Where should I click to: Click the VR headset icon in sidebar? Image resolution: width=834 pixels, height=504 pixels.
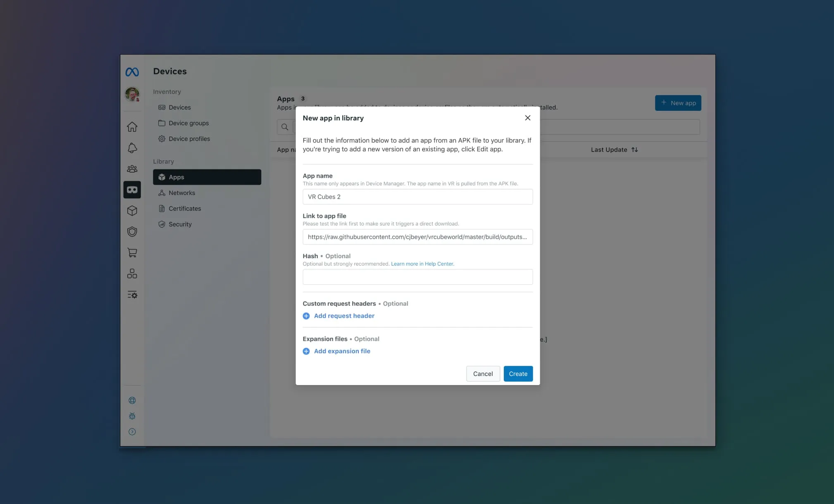click(132, 190)
